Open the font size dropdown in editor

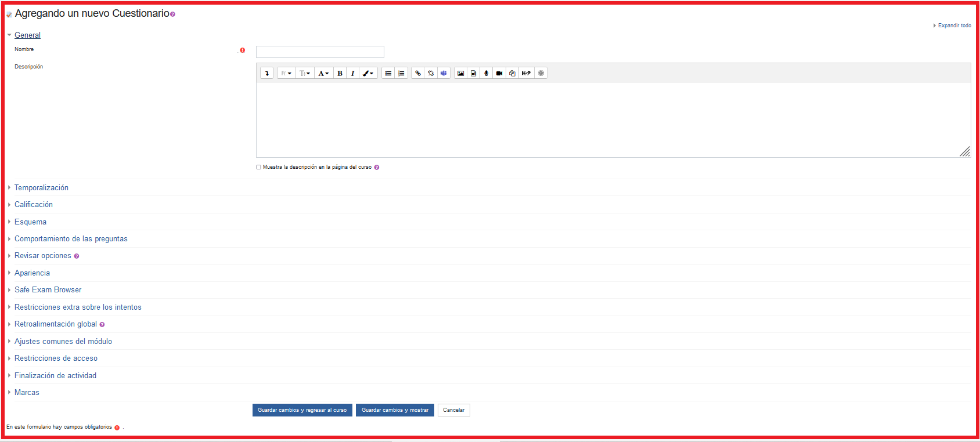tap(305, 73)
